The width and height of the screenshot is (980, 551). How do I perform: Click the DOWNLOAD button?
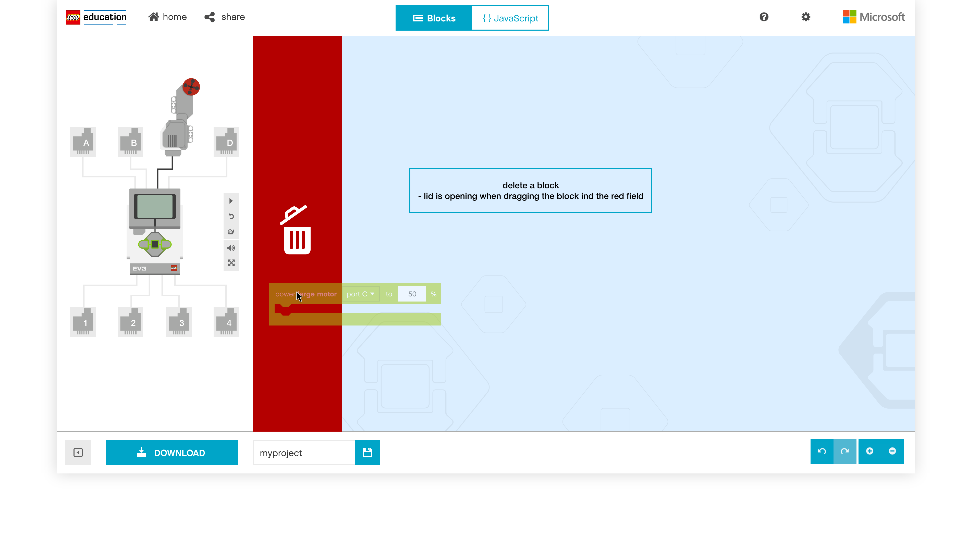coord(172,453)
